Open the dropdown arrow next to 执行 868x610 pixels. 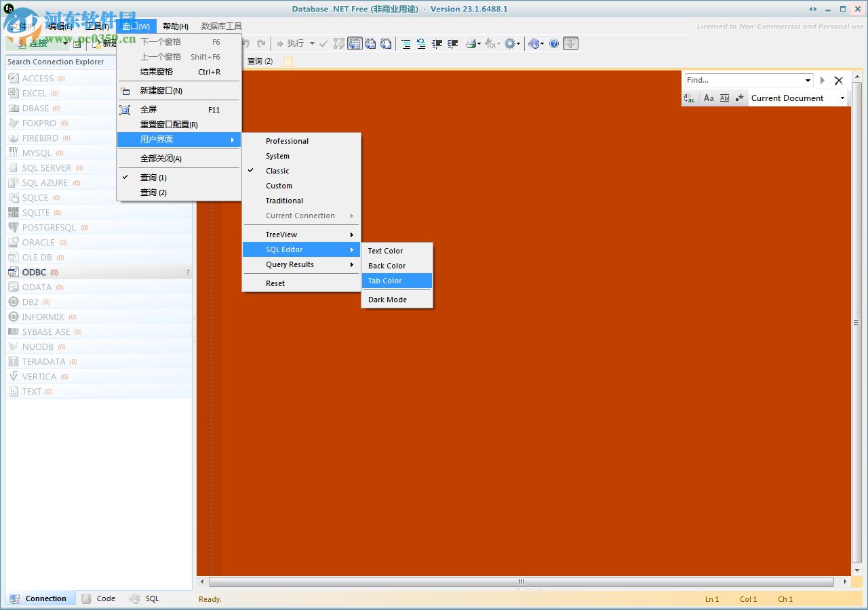point(312,43)
